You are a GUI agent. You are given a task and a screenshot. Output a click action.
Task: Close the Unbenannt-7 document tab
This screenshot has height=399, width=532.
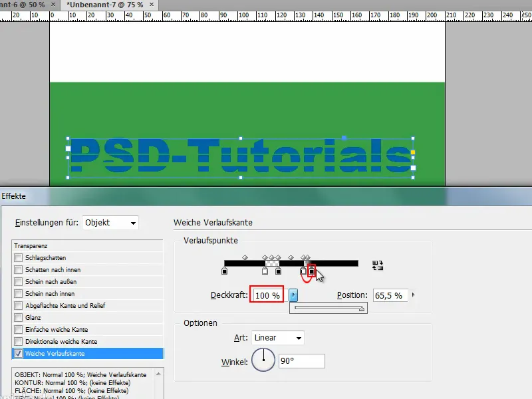point(152,5)
